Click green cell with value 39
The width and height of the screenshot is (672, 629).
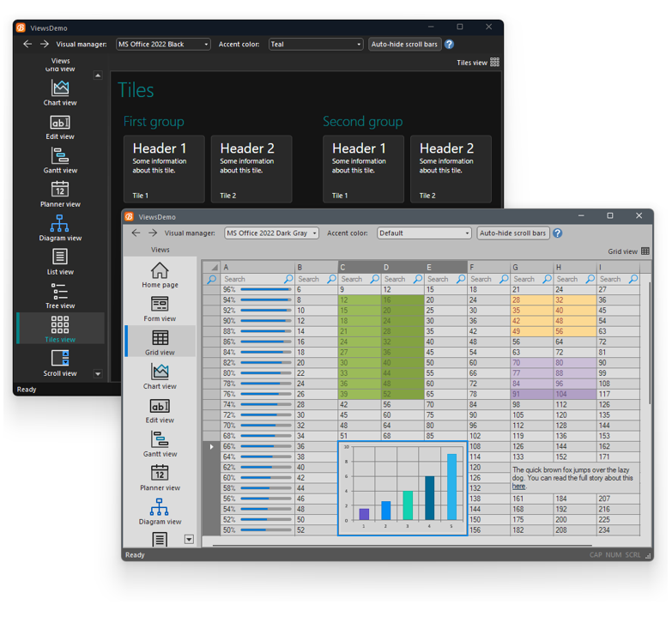click(x=360, y=394)
